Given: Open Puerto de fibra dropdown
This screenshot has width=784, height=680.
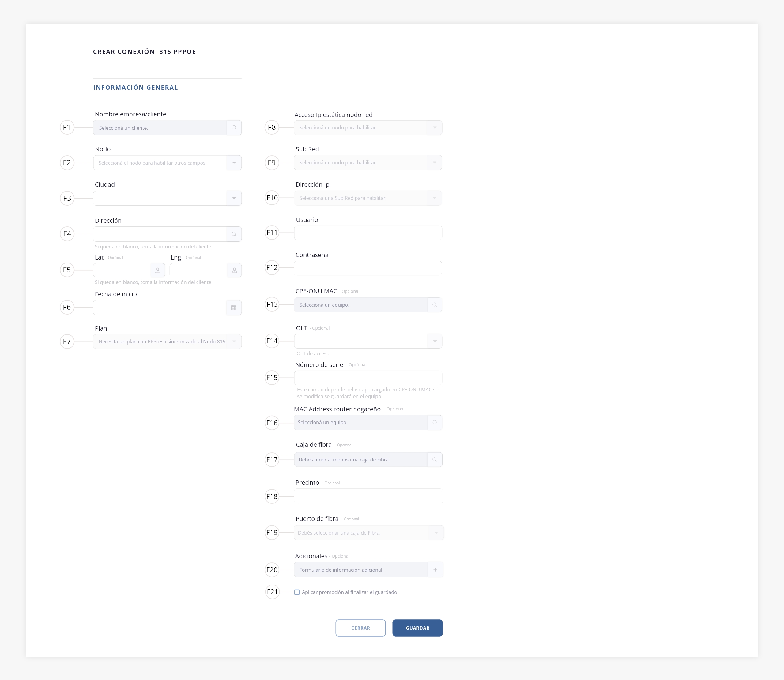Looking at the screenshot, I should click(436, 533).
